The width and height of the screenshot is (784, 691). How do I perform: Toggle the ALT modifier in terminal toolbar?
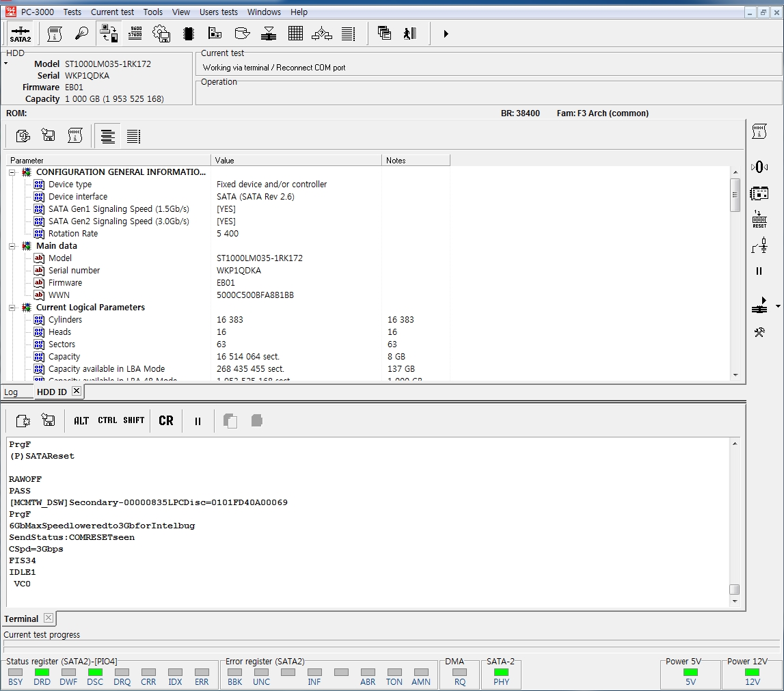[x=81, y=421]
